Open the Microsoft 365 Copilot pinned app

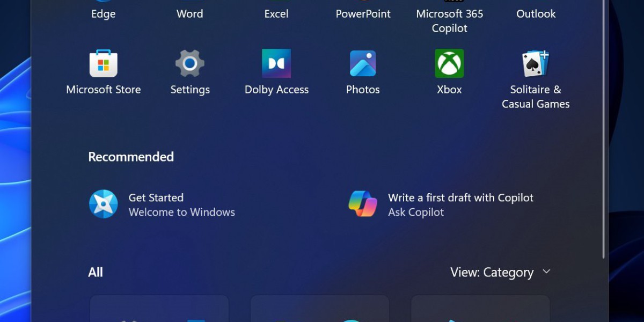pyautogui.click(x=449, y=16)
